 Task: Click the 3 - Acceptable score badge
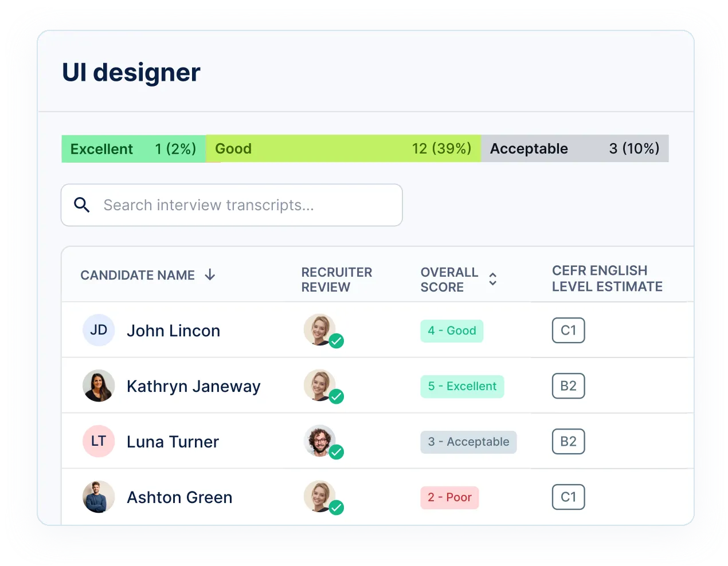click(468, 442)
